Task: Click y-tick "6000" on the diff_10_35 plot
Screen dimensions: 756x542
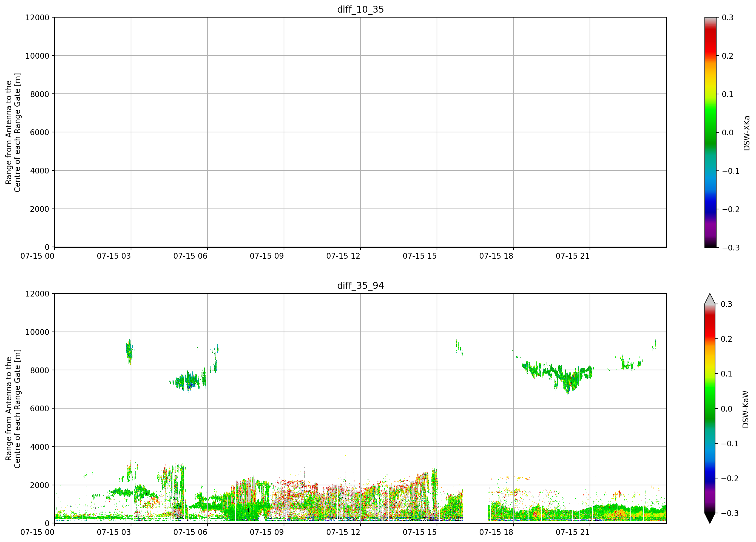Action: [40, 132]
